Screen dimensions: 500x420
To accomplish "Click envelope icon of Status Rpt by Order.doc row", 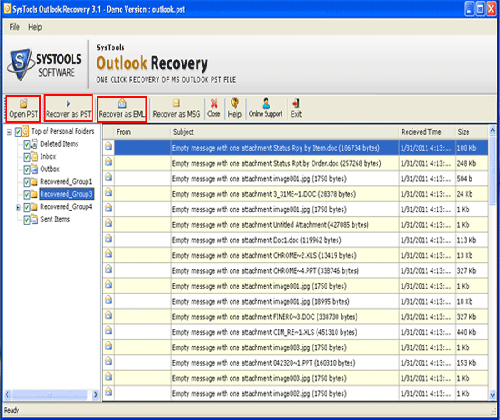I will click(x=108, y=162).
